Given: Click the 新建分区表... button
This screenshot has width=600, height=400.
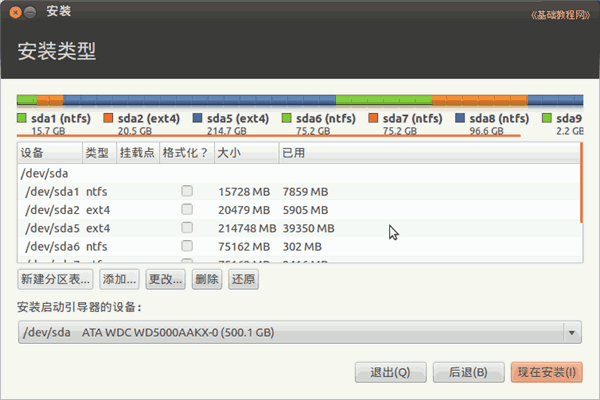Looking at the screenshot, I should (55, 279).
